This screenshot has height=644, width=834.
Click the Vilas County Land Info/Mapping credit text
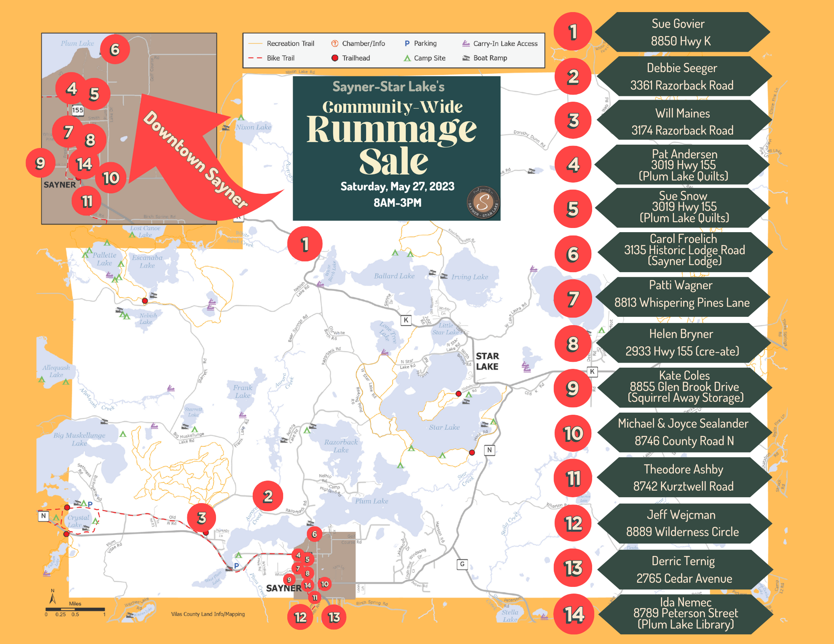208,614
